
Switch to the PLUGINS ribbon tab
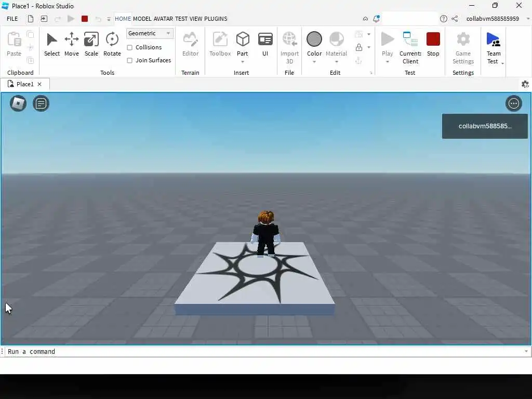[216, 19]
